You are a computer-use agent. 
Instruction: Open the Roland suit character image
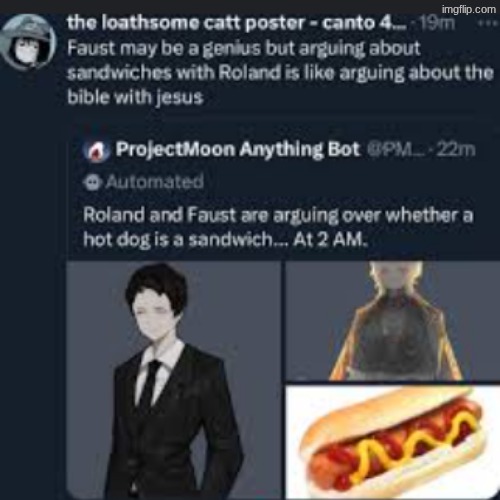pos(174,380)
